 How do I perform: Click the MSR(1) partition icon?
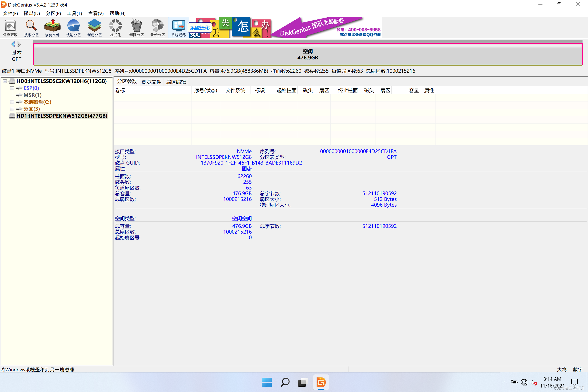pyautogui.click(x=19, y=95)
